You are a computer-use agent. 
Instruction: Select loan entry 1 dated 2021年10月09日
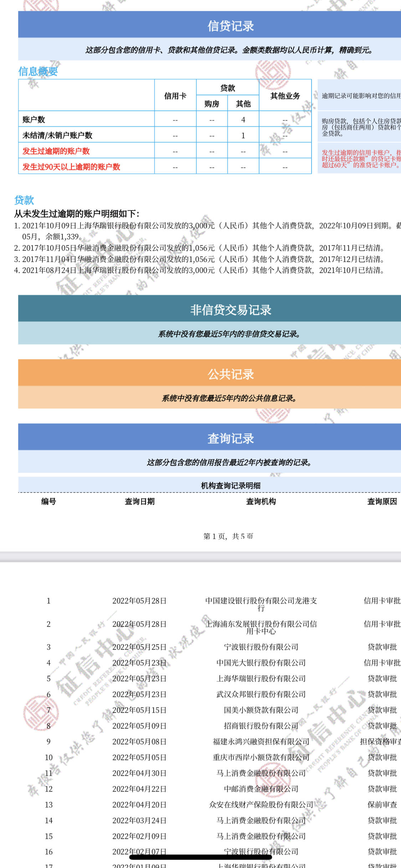click(x=207, y=231)
